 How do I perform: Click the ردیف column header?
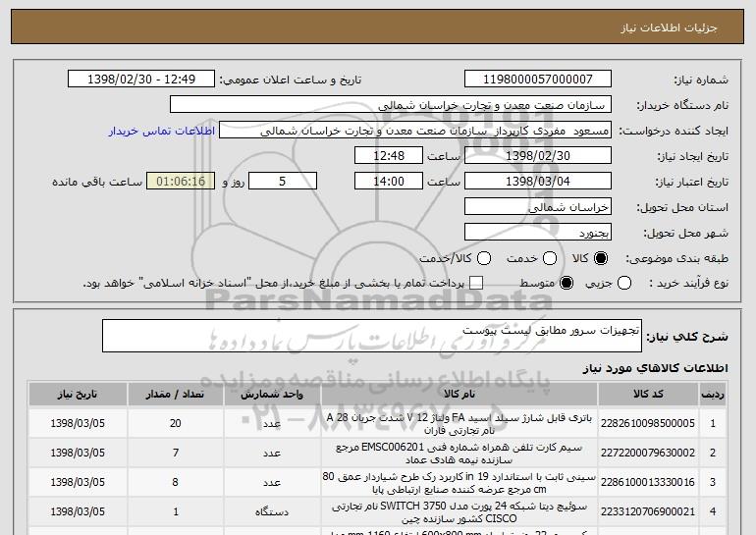pos(713,395)
